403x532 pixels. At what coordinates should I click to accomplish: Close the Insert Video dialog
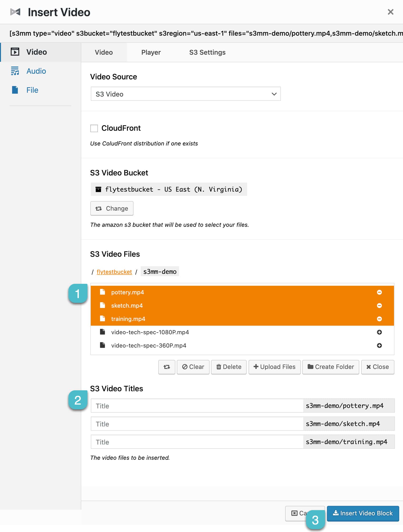click(x=390, y=12)
